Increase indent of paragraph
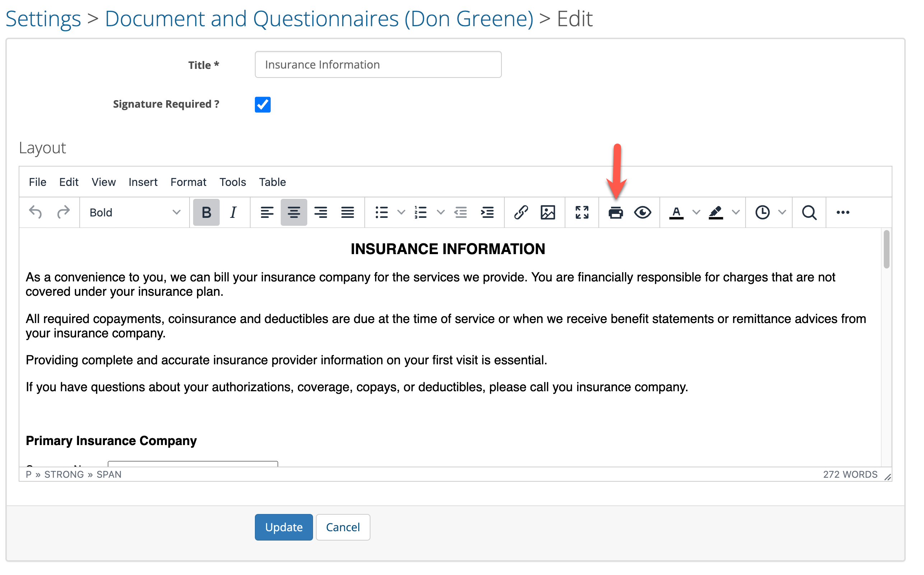This screenshot has height=575, width=924. [487, 212]
